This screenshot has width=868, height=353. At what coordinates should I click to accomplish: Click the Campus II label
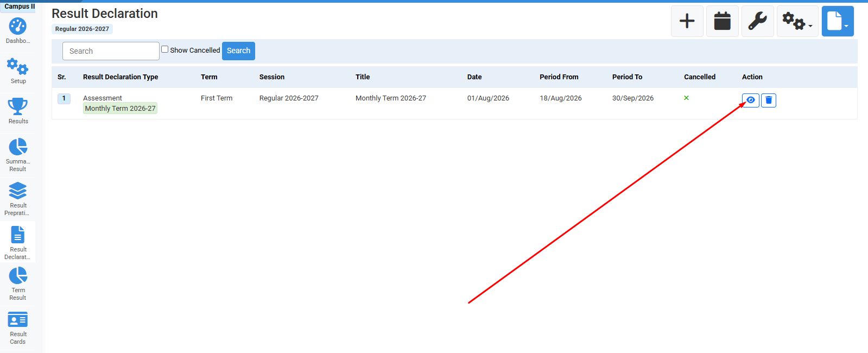20,7
